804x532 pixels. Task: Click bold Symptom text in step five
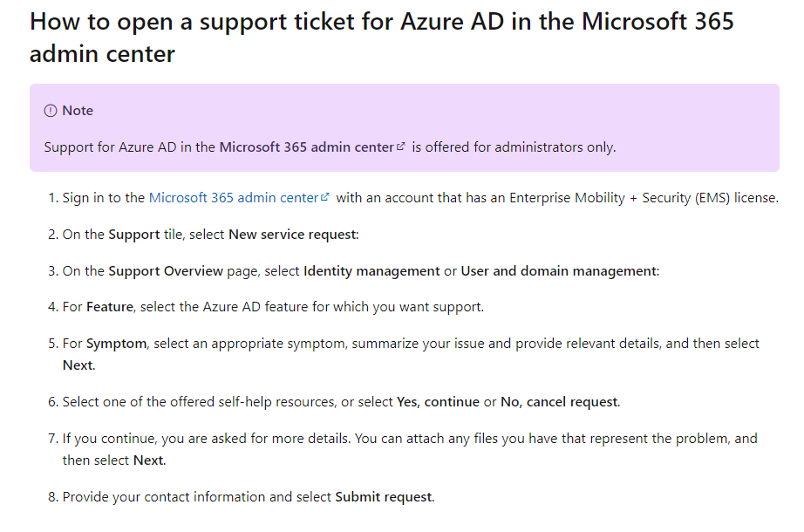pyautogui.click(x=116, y=344)
